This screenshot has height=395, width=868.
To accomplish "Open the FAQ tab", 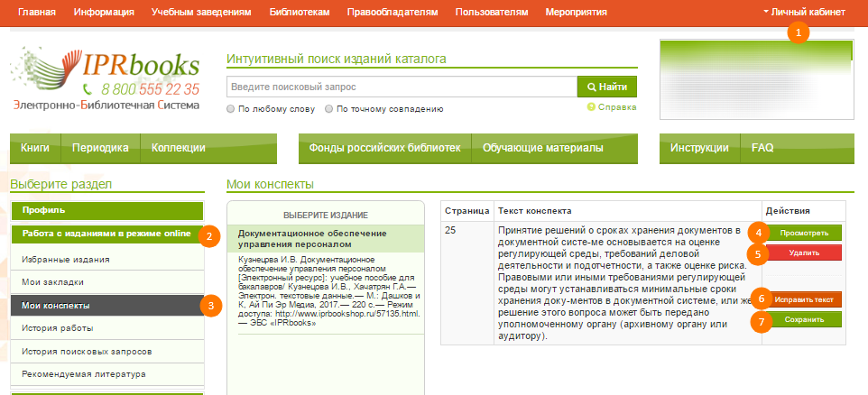I will [762, 148].
